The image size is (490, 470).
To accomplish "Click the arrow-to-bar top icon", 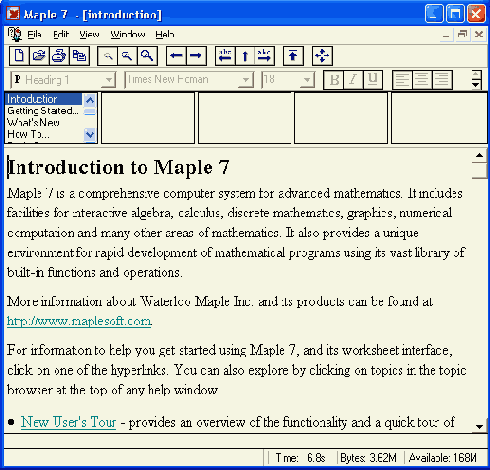I will coord(293,56).
